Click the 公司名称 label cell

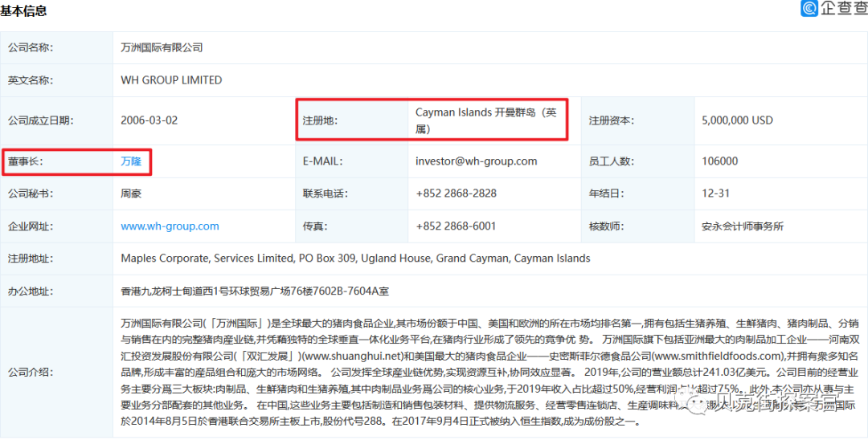pyautogui.click(x=56, y=47)
